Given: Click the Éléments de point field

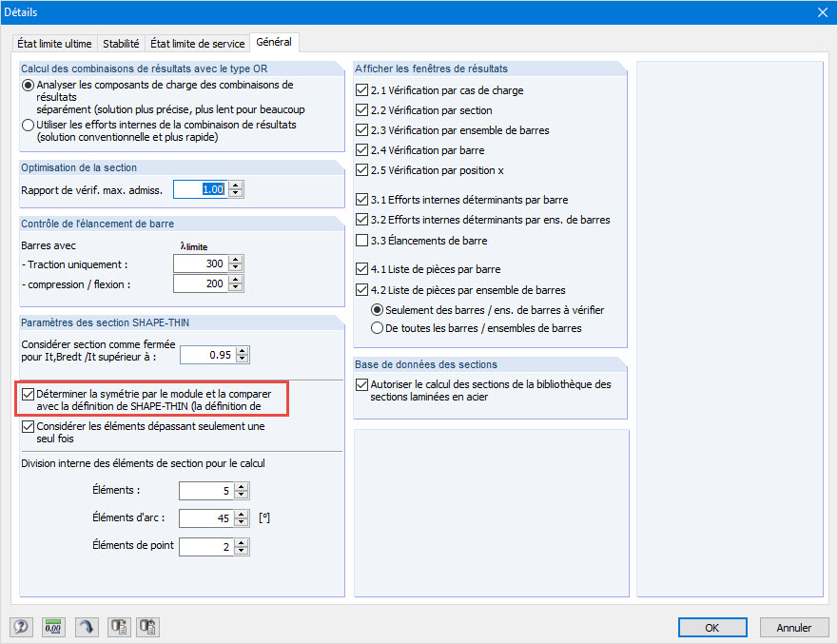Looking at the screenshot, I should pos(206,547).
